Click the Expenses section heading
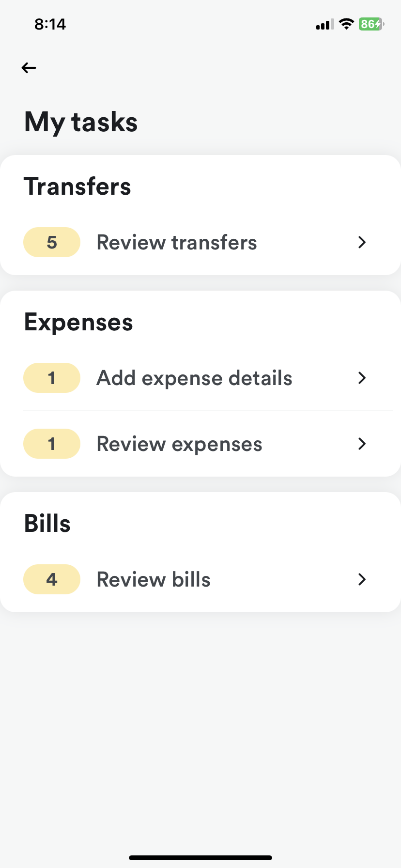The image size is (401, 868). (x=78, y=322)
